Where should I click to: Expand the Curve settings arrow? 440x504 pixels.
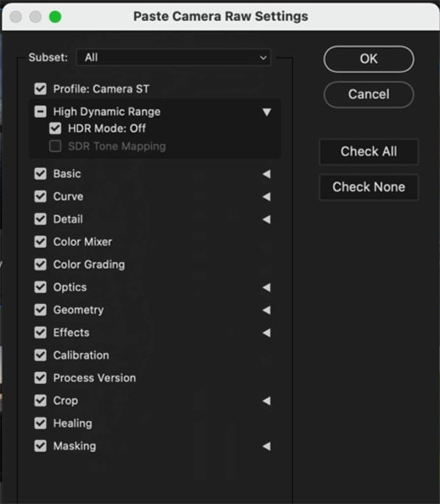[266, 197]
